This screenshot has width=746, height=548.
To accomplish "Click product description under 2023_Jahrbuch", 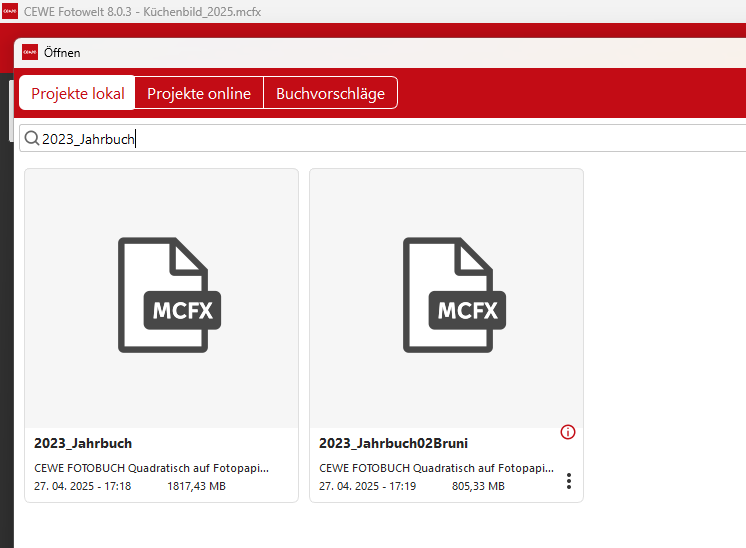I will pyautogui.click(x=151, y=468).
